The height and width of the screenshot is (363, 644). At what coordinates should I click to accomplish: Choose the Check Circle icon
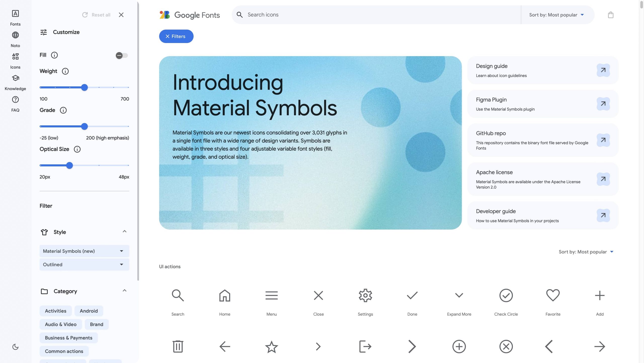pos(506,295)
